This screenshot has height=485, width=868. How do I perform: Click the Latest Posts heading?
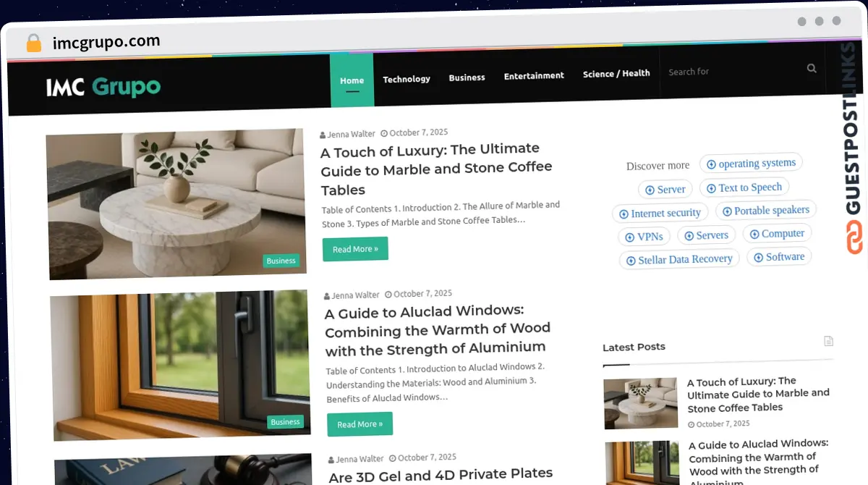coord(634,347)
